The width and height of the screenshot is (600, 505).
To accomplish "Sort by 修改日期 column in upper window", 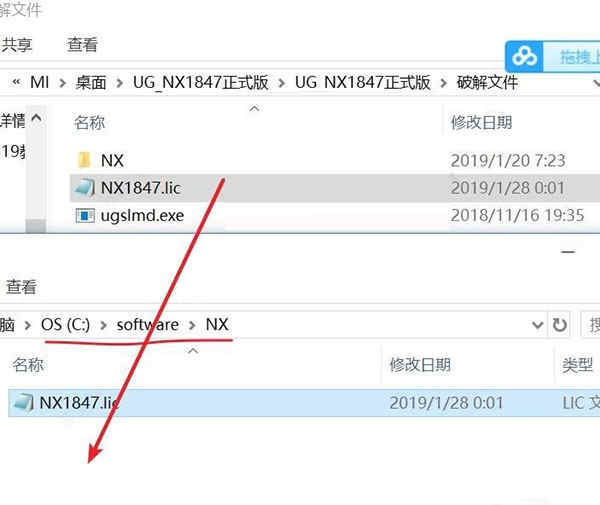I will [x=481, y=122].
